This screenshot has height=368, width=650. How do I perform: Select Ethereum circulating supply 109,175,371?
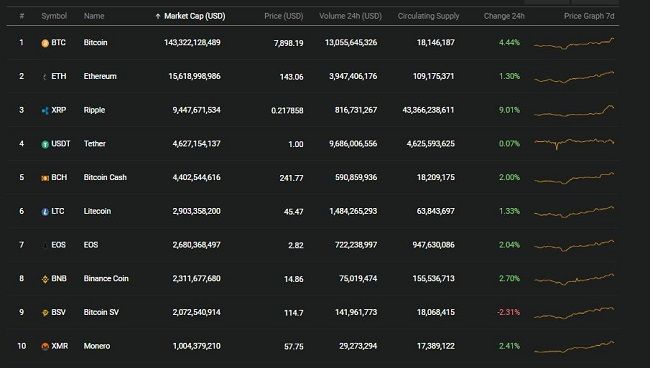tap(434, 76)
